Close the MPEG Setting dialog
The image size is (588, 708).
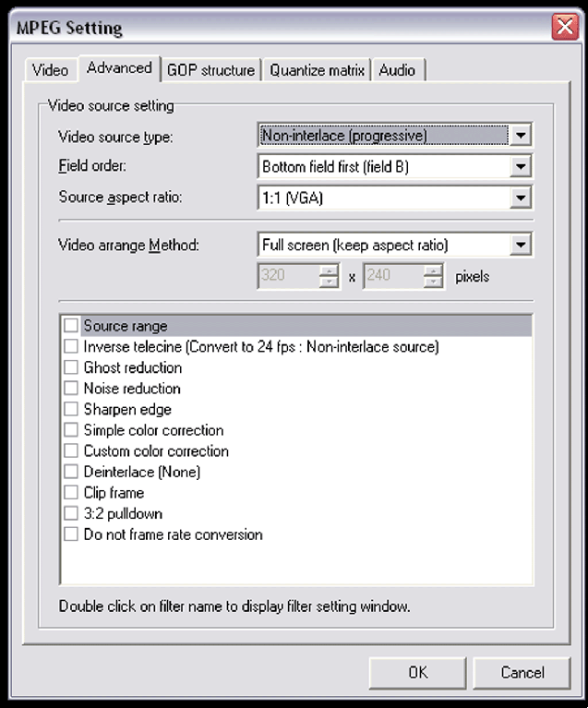(565, 27)
